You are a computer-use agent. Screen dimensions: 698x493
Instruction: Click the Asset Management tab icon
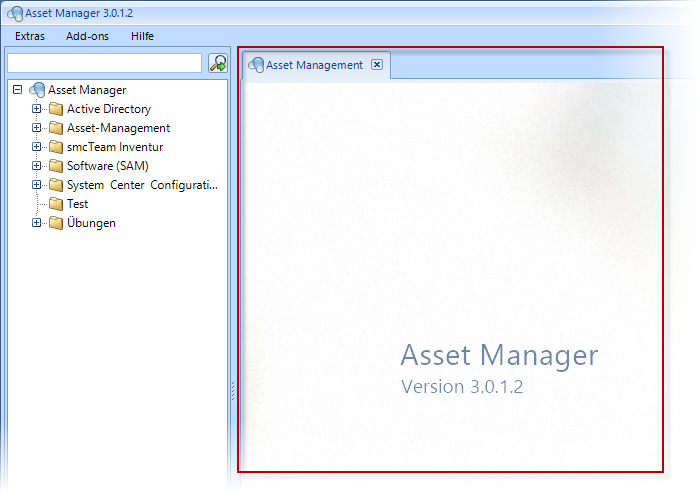[x=256, y=65]
